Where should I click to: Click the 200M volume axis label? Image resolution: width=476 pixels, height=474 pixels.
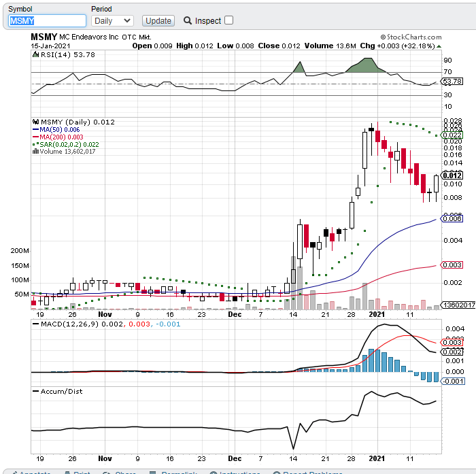pyautogui.click(x=20, y=251)
